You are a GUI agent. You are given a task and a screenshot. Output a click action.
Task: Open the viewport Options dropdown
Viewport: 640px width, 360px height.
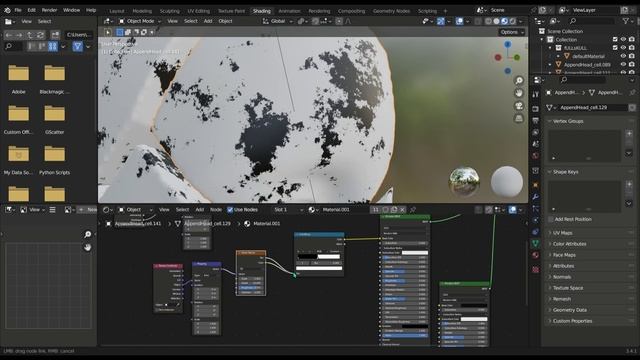click(511, 32)
